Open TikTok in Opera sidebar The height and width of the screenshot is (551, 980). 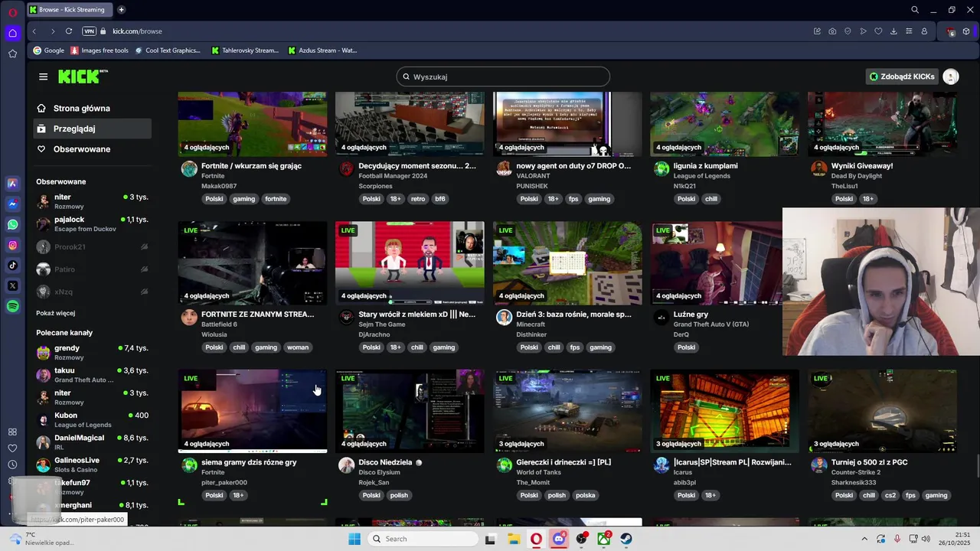pyautogui.click(x=12, y=266)
